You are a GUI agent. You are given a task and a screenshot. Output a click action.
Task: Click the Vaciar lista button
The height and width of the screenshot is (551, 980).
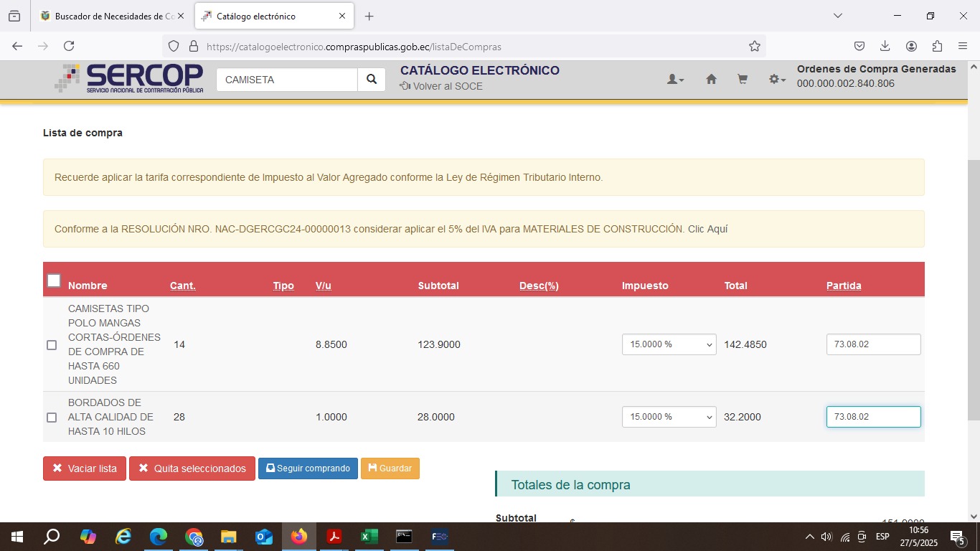tap(85, 468)
